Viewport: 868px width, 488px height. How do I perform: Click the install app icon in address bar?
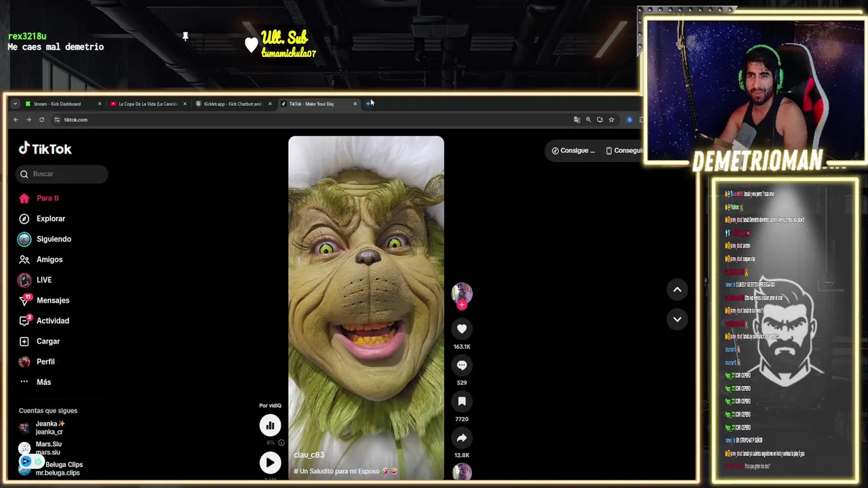pyautogui.click(x=600, y=120)
